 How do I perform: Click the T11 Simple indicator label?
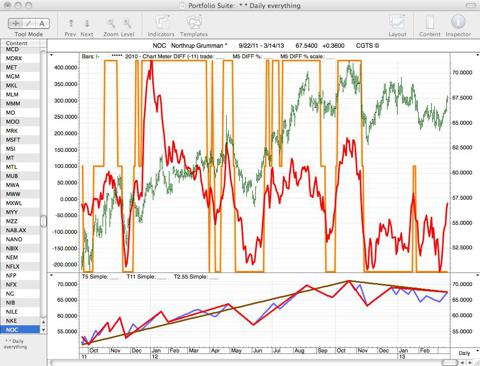pos(141,277)
